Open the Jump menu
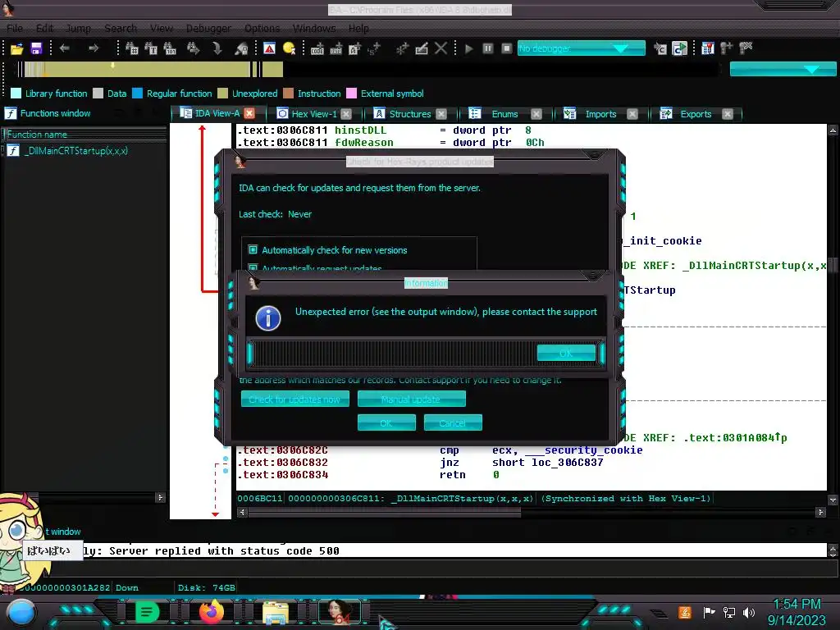The image size is (840, 630). click(x=78, y=28)
